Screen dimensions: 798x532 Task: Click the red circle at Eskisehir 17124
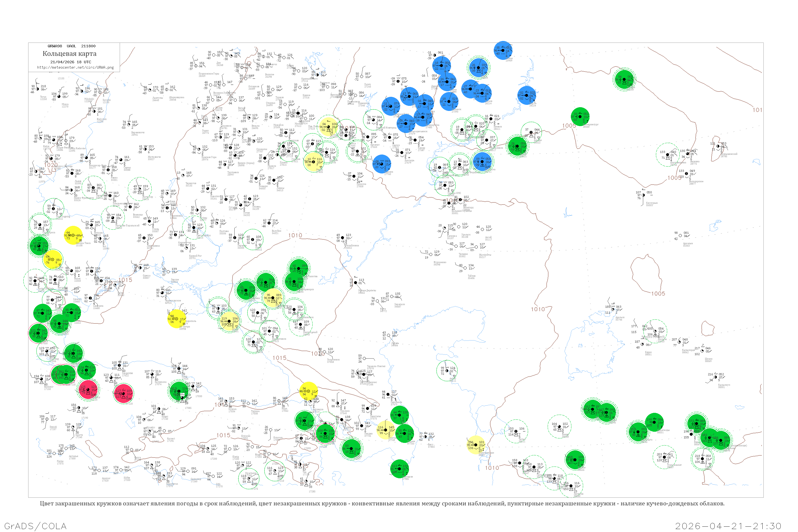[88, 390]
